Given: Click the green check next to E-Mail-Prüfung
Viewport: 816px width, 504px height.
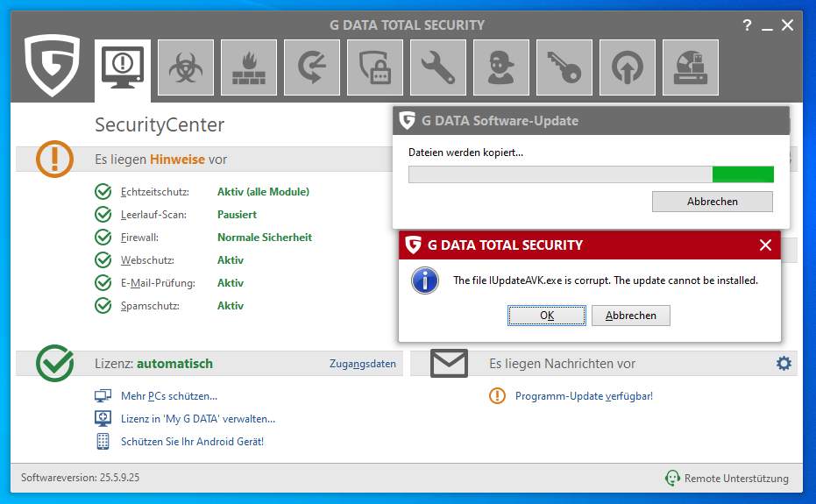Looking at the screenshot, I should [103, 283].
